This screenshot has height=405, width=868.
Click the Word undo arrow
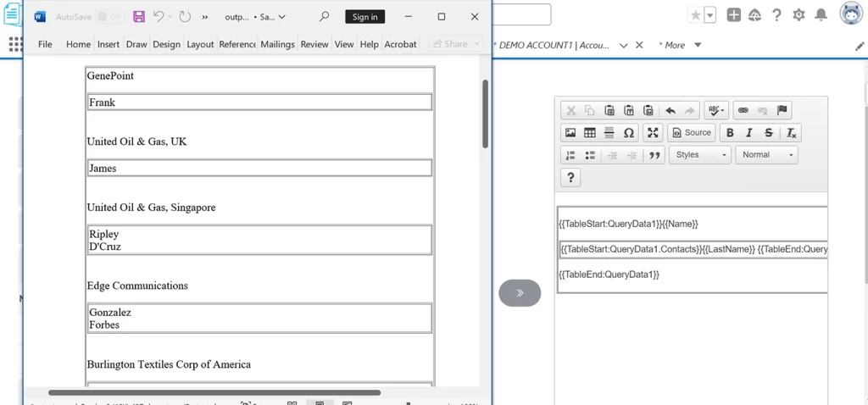[159, 17]
